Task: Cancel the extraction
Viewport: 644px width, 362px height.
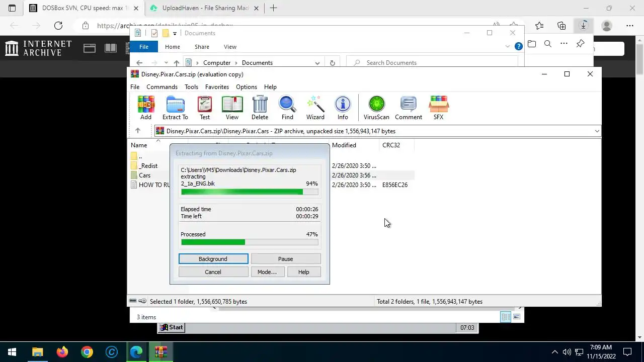Action: [213, 272]
